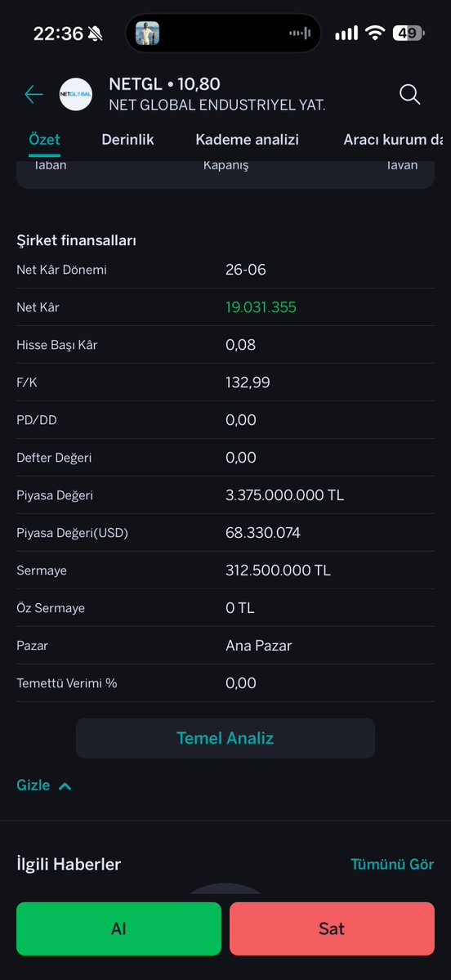Image resolution: width=451 pixels, height=980 pixels.
Task: Tap the red Sat sell button
Action: click(332, 929)
